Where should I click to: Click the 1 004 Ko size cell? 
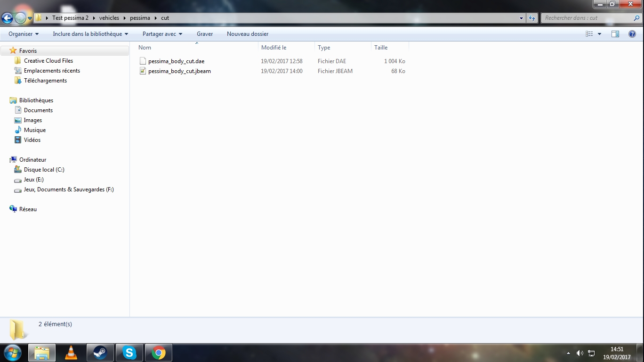pyautogui.click(x=394, y=61)
